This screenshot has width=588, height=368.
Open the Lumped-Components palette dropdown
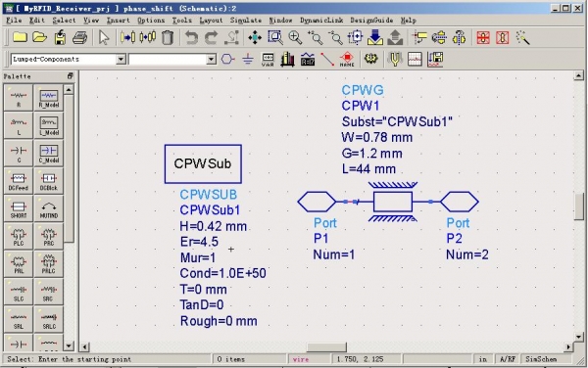[121, 59]
